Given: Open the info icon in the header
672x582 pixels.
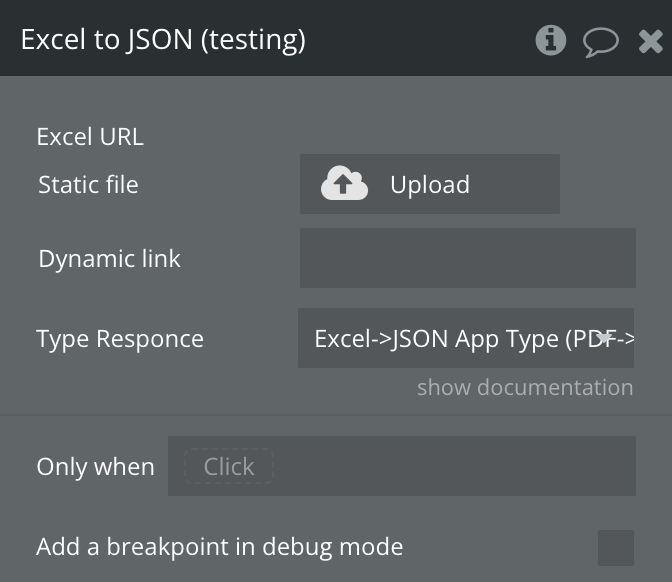Looking at the screenshot, I should (550, 40).
